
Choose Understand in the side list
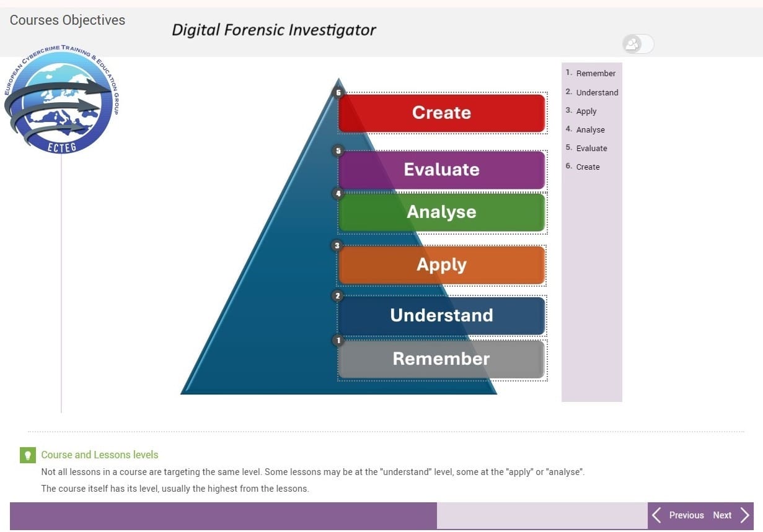[x=597, y=92]
